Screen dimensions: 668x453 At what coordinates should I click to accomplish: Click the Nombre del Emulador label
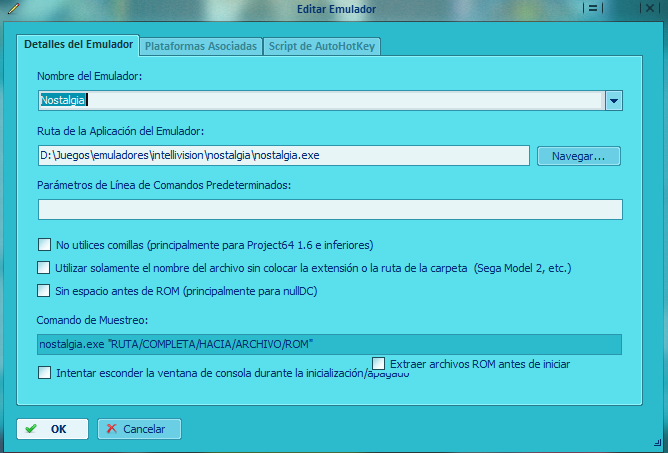coord(89,76)
